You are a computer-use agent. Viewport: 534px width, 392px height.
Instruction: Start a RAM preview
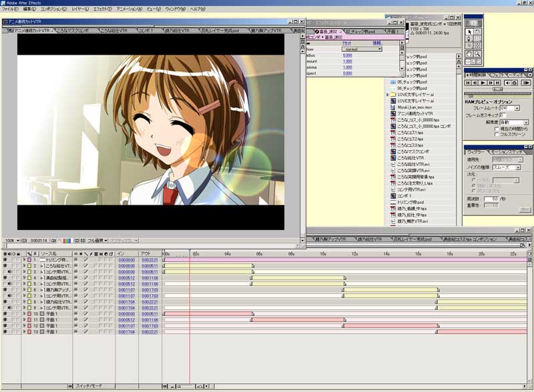[526, 83]
